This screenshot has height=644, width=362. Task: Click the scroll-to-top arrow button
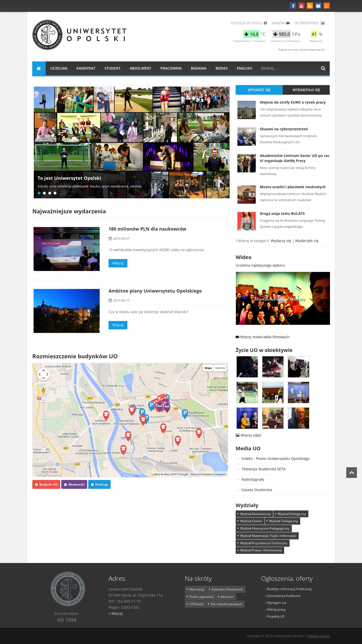click(x=351, y=473)
